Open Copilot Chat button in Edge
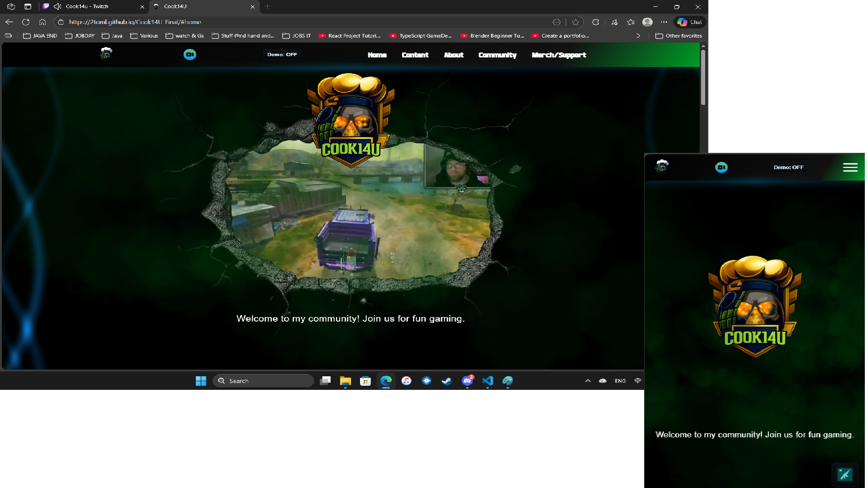 [x=689, y=22]
